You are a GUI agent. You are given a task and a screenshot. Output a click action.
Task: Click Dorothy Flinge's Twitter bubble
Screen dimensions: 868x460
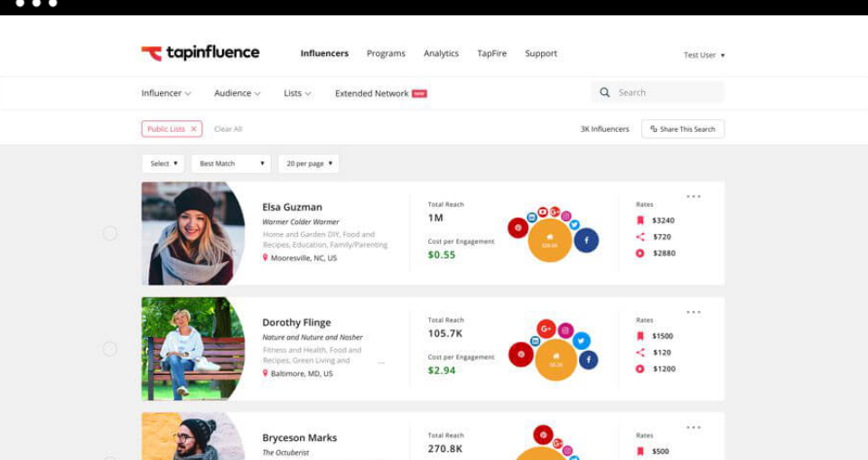point(581,341)
